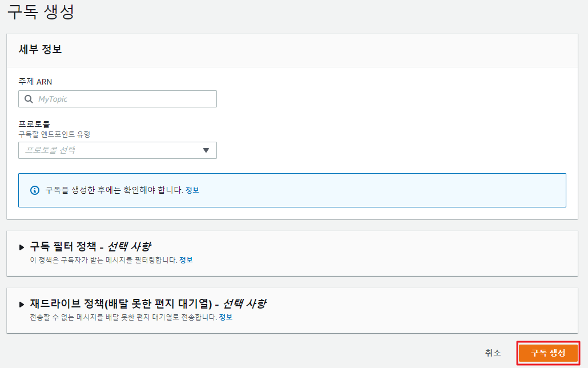Image resolution: width=588 pixels, height=368 pixels.
Task: Open the 정보 link under 재드라이브 정책
Action: pyautogui.click(x=225, y=317)
